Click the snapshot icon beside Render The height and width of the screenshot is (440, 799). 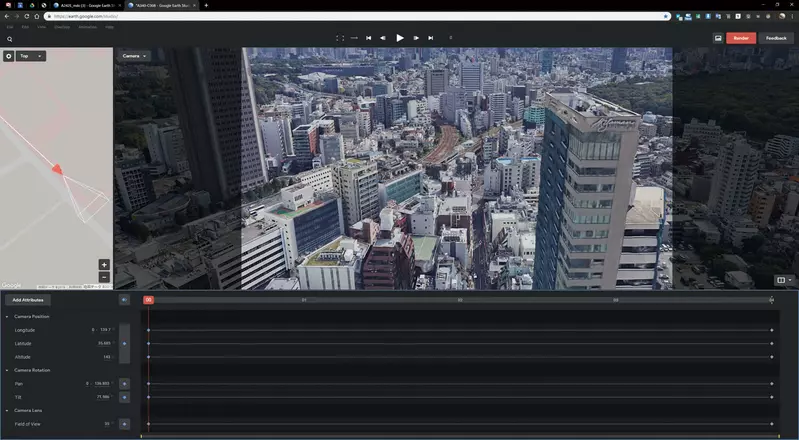718,38
